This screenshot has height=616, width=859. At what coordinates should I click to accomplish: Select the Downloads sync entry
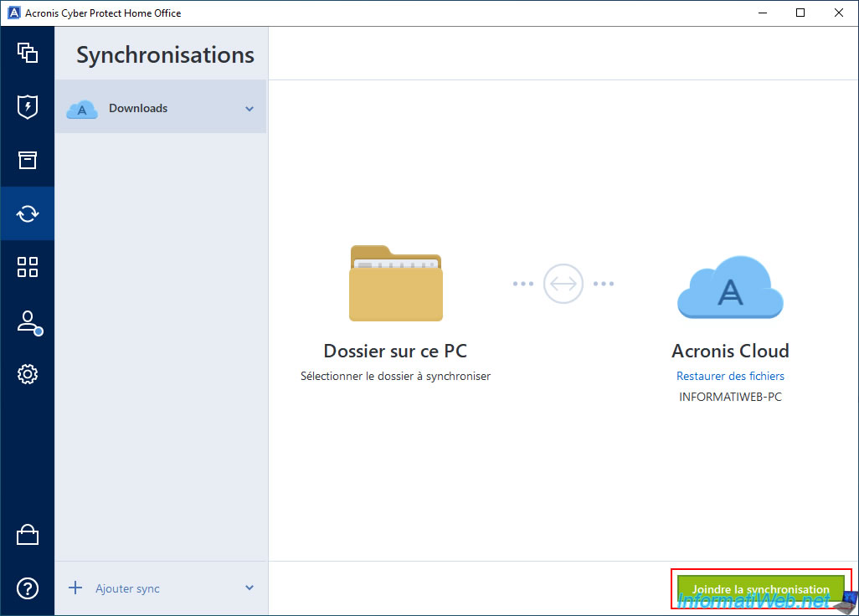138,108
